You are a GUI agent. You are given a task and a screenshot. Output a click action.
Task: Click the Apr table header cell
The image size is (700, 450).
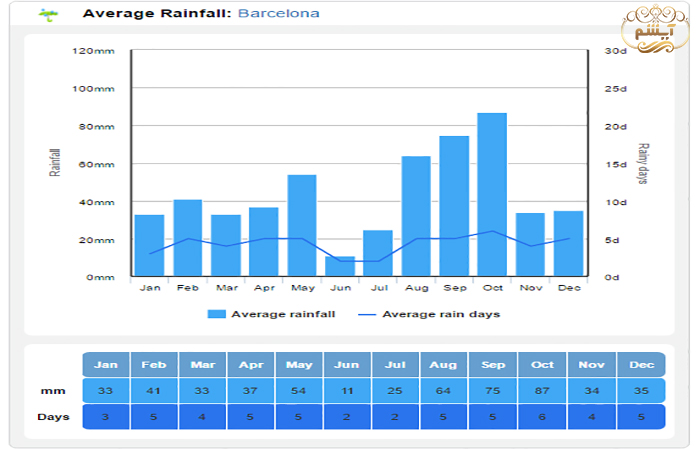[x=251, y=365]
